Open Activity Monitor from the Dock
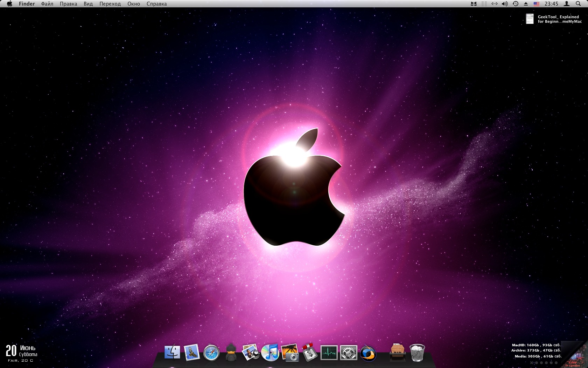This screenshot has width=588, height=368. point(329,353)
